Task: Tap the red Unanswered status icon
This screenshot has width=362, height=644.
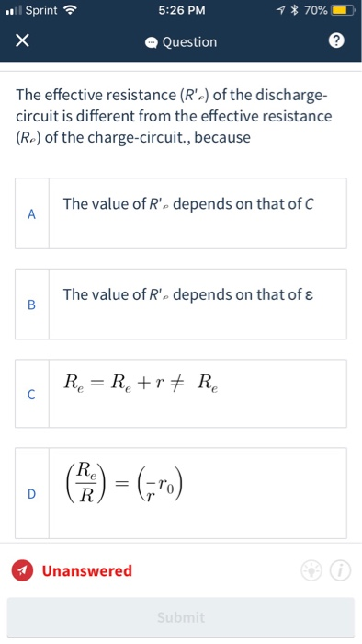Action: click(22, 571)
